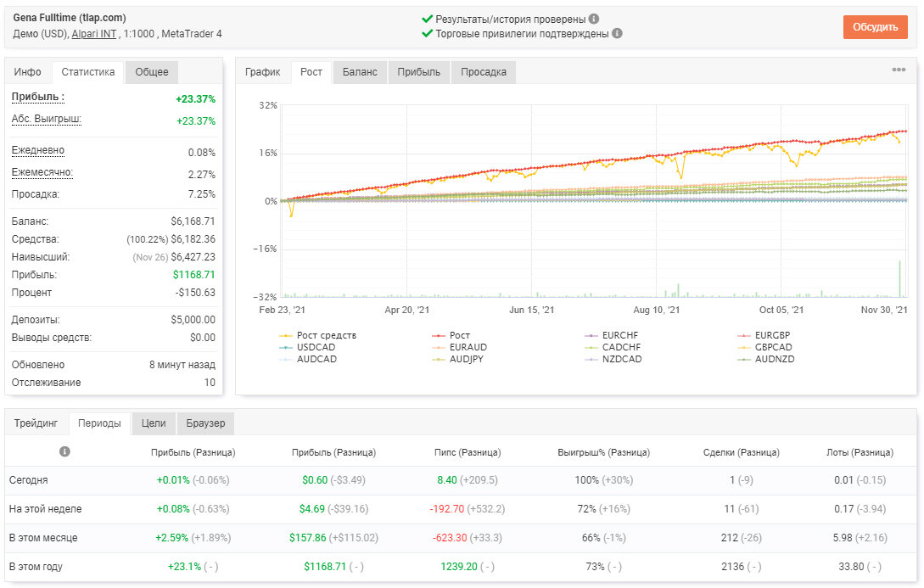Click info icon next to Торговые привилегии подтверждены
This screenshot has height=588, width=924.
coord(617,34)
